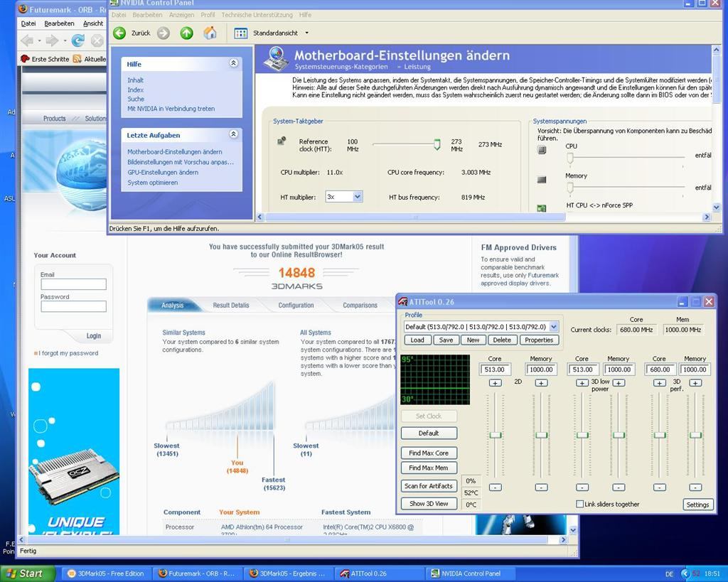Open GPU-Einstellungen ändern link
The height and width of the screenshot is (582, 728).
click(163, 172)
